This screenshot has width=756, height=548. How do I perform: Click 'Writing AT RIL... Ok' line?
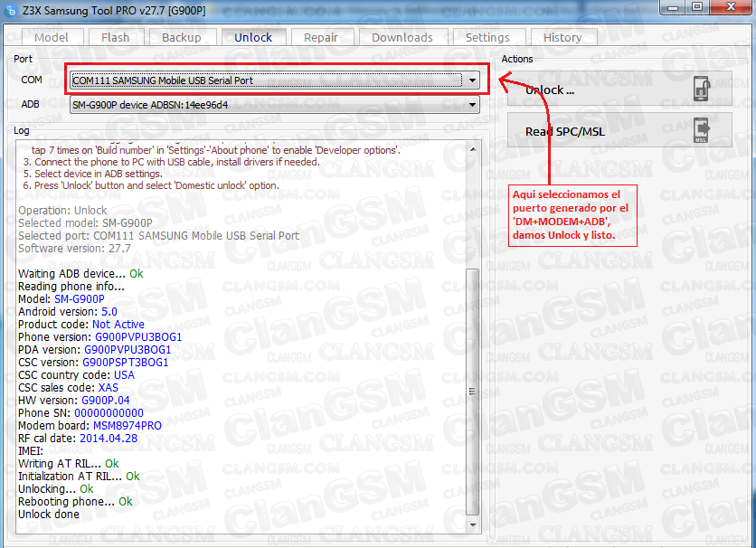(x=69, y=463)
